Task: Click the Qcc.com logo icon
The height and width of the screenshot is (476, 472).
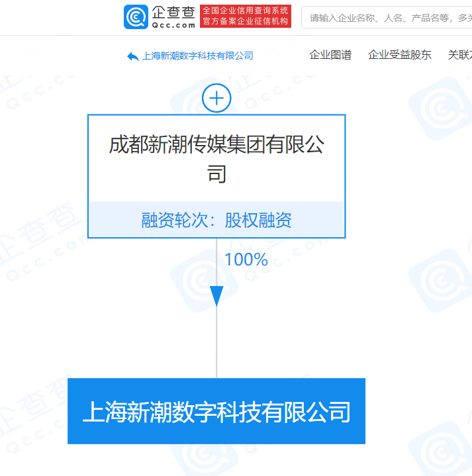Action: click(x=136, y=17)
